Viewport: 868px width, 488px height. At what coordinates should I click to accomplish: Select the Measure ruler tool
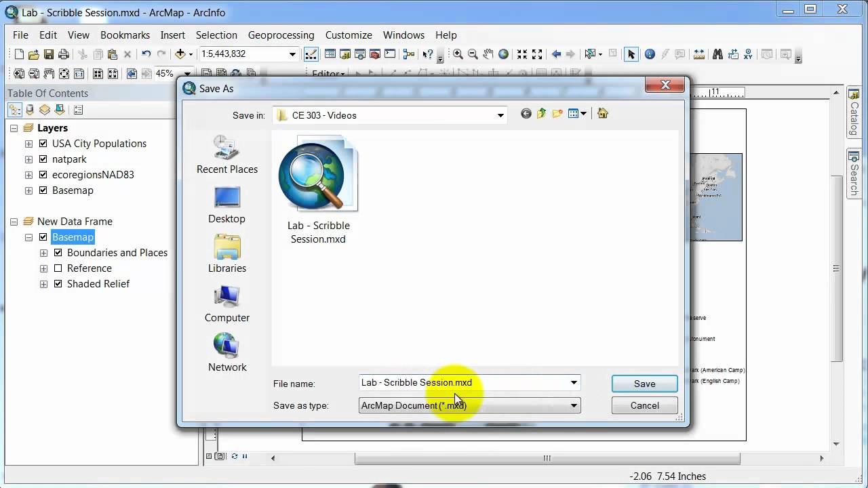coord(698,54)
